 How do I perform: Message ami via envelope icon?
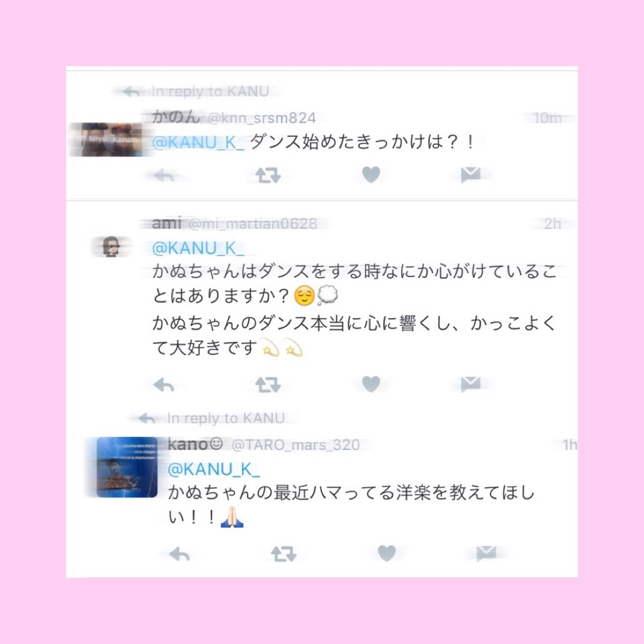pos(471,384)
